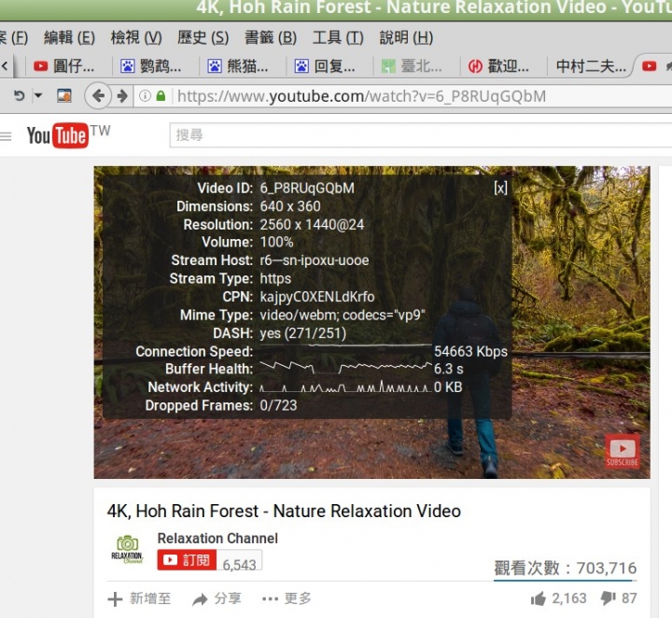Close the stats overlay with [x]
The width and height of the screenshot is (672, 618).
500,188
